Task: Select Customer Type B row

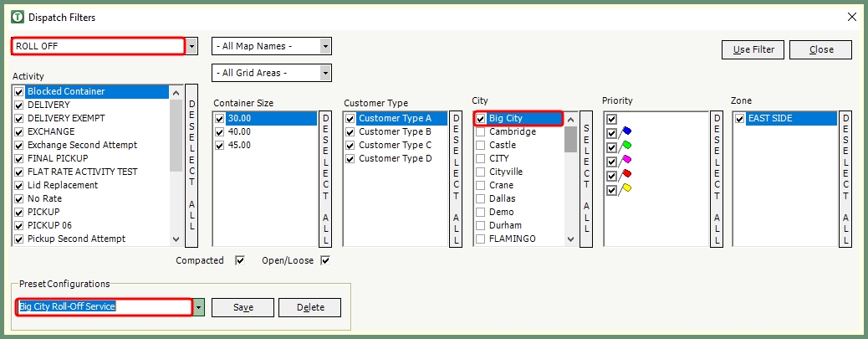Action: [395, 132]
